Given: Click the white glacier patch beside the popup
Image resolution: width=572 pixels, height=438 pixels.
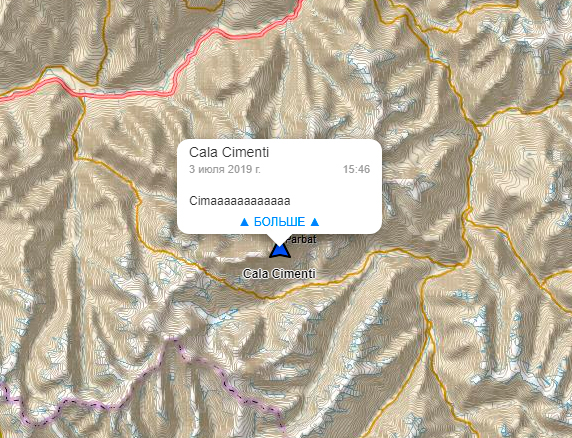Looking at the screenshot, I should coord(418,187).
